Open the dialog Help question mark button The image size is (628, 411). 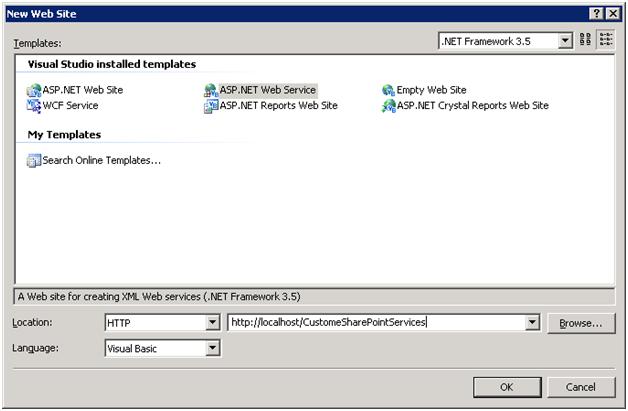click(x=596, y=14)
